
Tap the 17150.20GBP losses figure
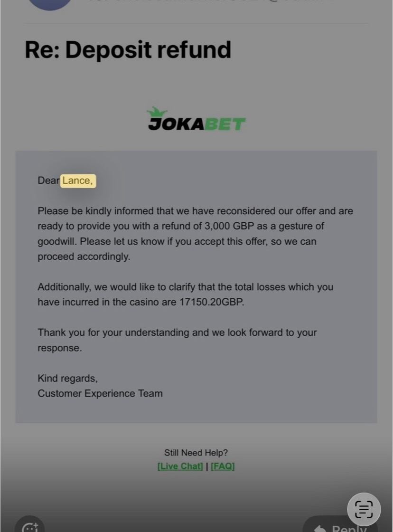pyautogui.click(x=211, y=302)
